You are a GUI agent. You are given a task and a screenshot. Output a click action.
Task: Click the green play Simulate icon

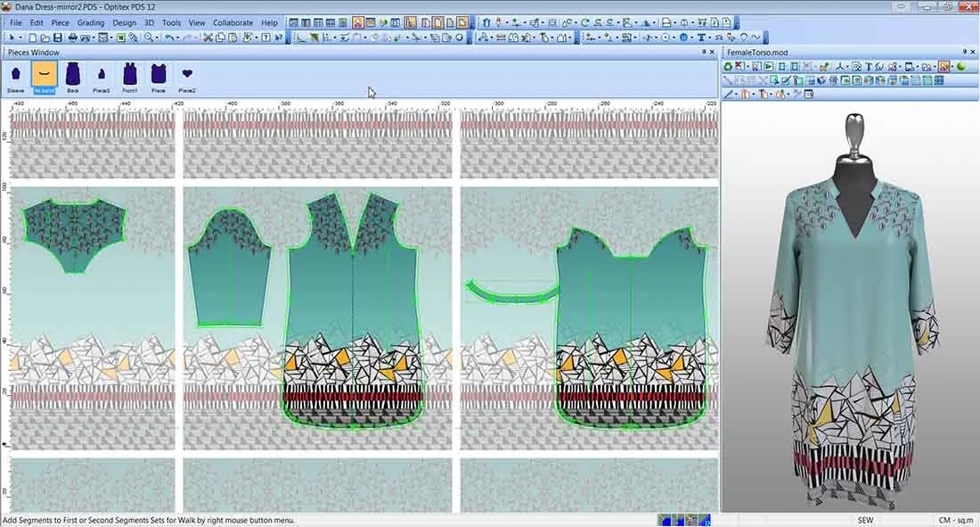pyautogui.click(x=769, y=66)
